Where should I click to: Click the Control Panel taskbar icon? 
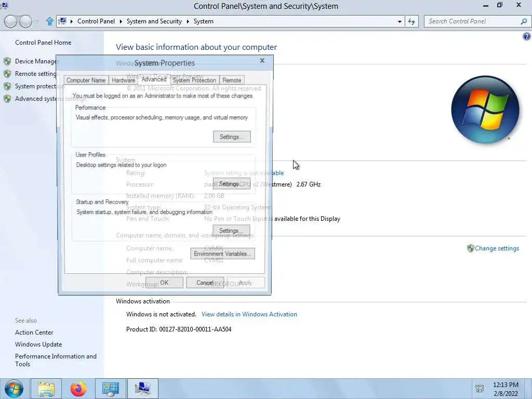(111, 389)
